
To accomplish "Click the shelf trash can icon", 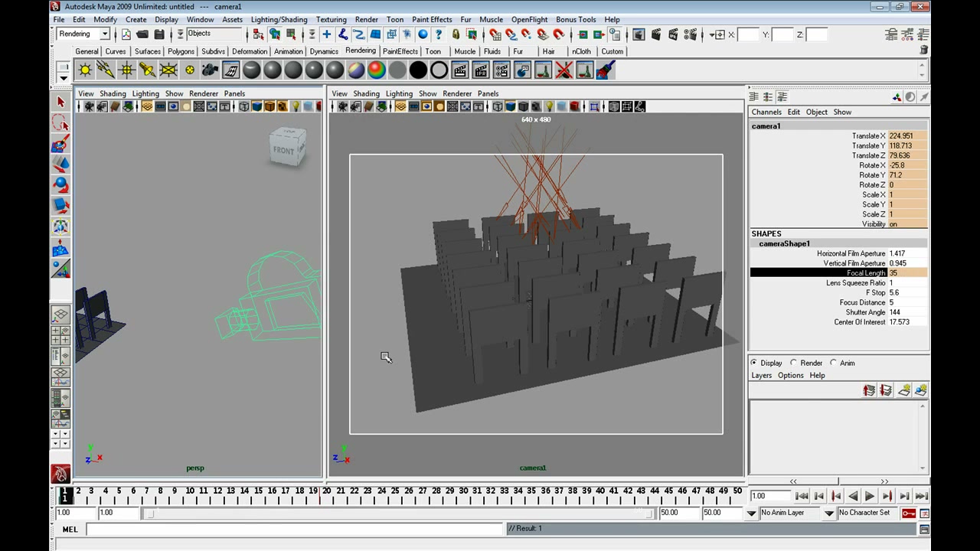I will pyautogui.click(x=924, y=51).
